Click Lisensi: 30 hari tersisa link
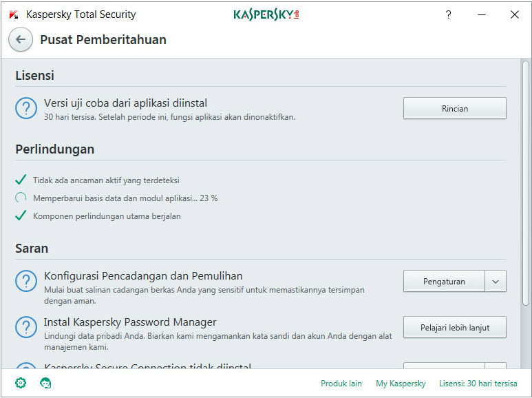Image resolution: width=532 pixels, height=398 pixels. pos(478,384)
